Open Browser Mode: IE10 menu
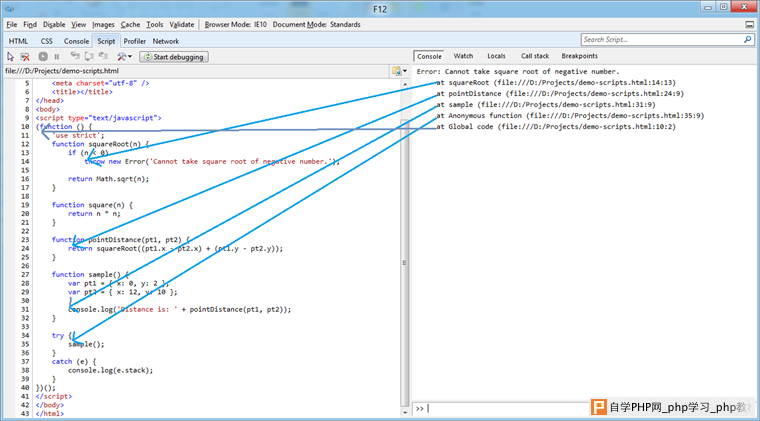Viewport: 760px width, 421px height. click(236, 24)
